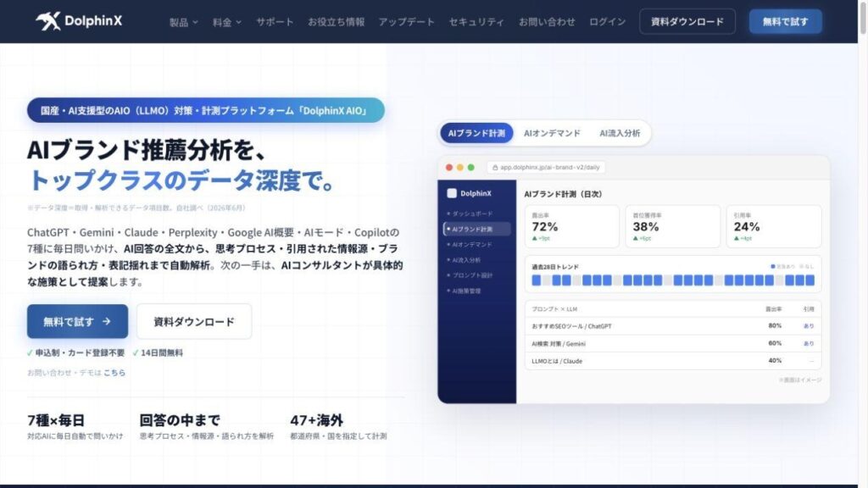Select ダッシュボード in the mock sidebar
Viewport: 868px width, 488px height.
pyautogui.click(x=471, y=213)
